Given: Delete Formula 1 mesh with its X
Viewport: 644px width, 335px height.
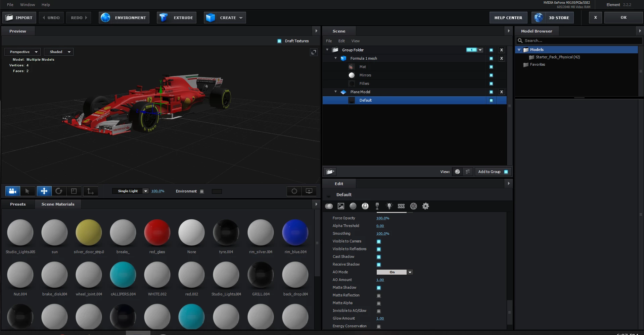Looking at the screenshot, I should pyautogui.click(x=502, y=58).
